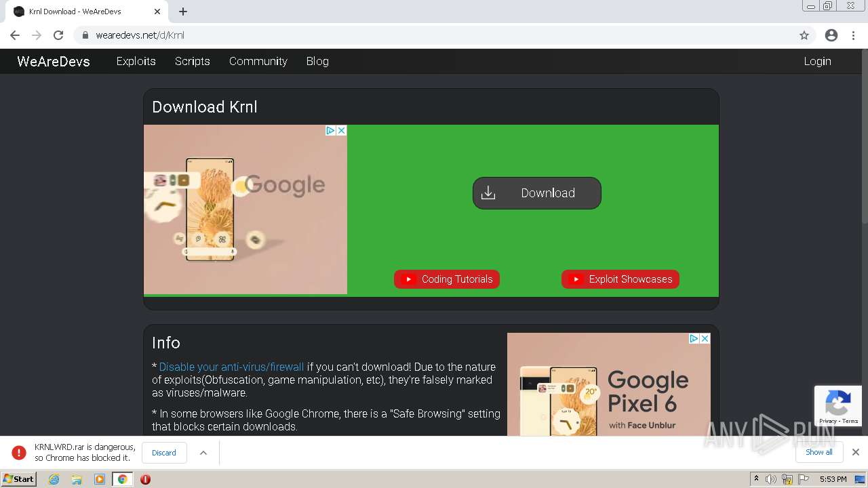Open the network tray icon

click(787, 479)
